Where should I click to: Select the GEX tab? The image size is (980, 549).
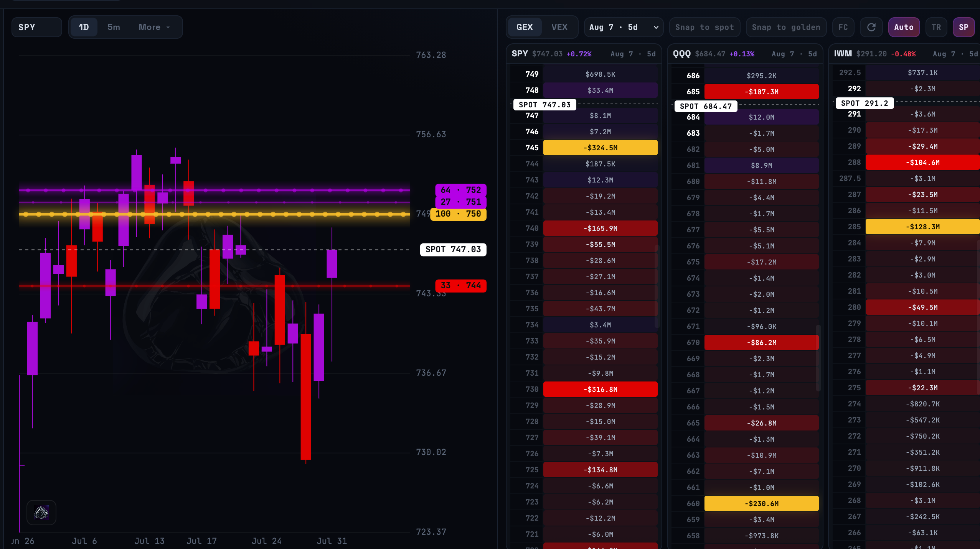click(525, 27)
